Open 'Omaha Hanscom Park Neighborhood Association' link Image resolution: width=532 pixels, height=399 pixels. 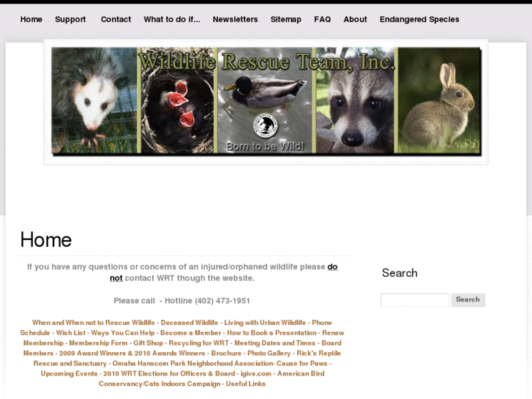point(192,363)
